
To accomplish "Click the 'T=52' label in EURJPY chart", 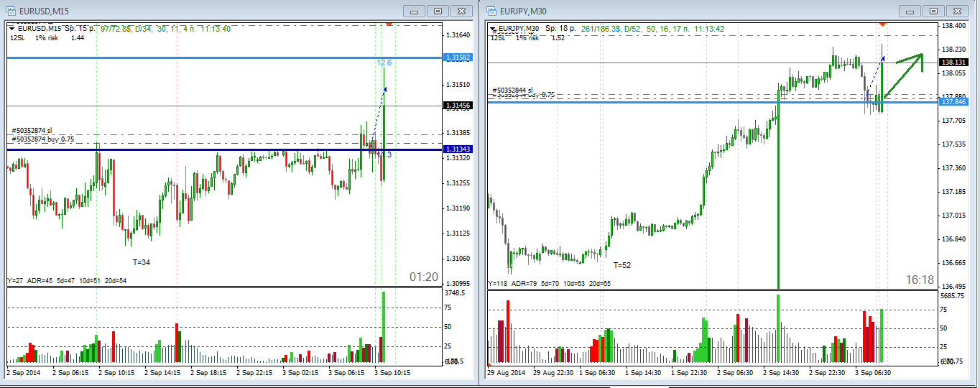I will 622,265.
